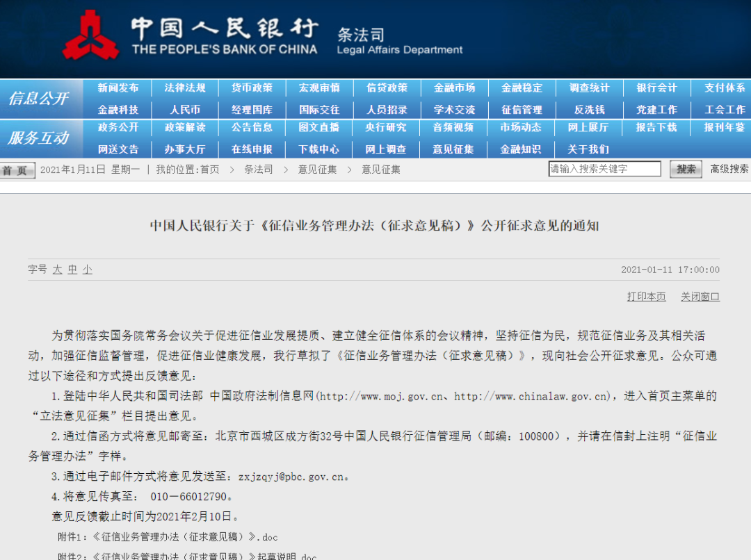
Task: Click the People's Bank of China red logo
Action: [91, 36]
